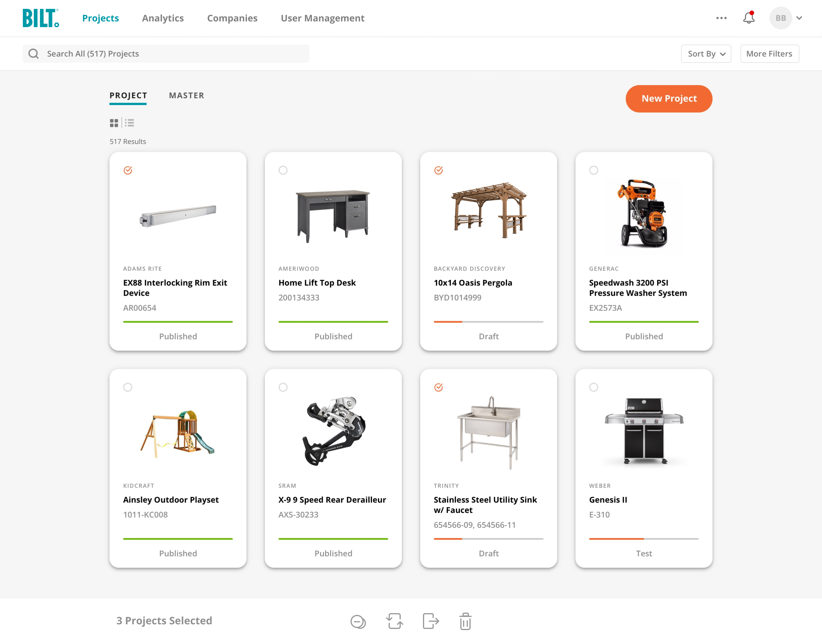The width and height of the screenshot is (822, 644).
Task: Switch to list view
Action: click(130, 123)
